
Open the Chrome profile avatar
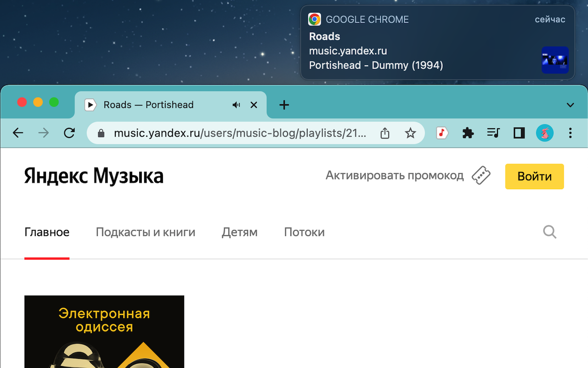tap(545, 133)
